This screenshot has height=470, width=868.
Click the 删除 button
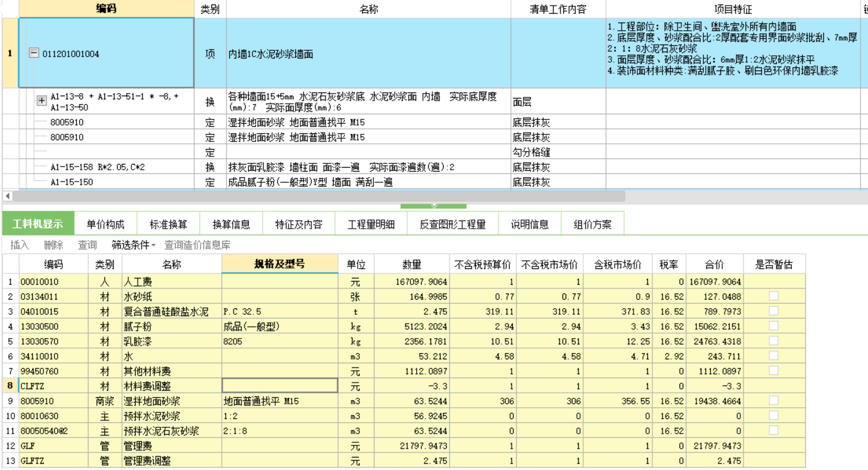click(x=53, y=244)
